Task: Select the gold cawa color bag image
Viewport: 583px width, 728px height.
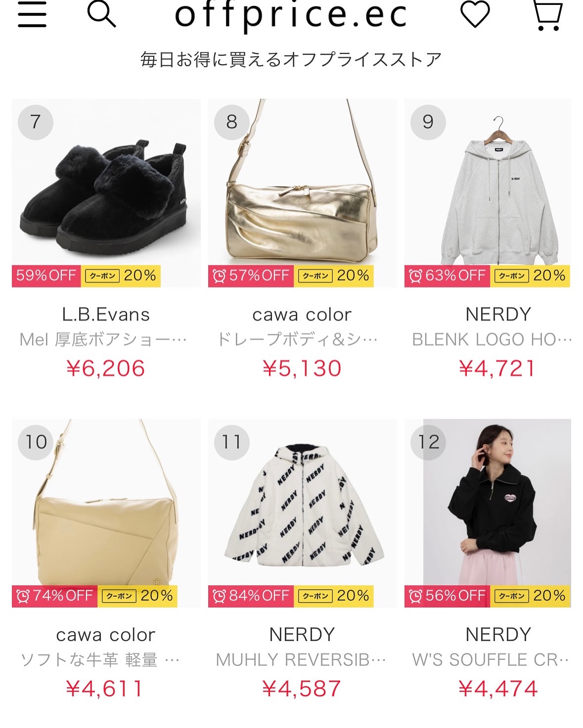Action: 303,193
